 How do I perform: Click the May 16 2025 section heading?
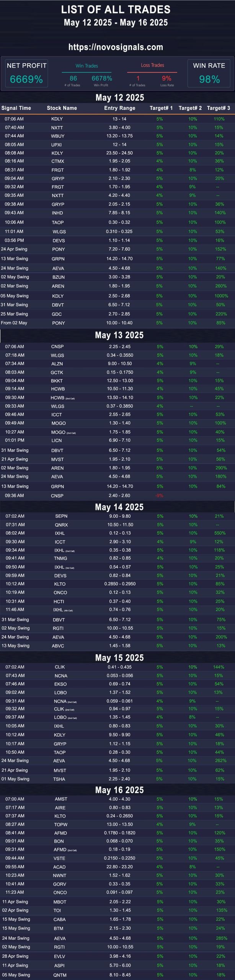(119, 790)
